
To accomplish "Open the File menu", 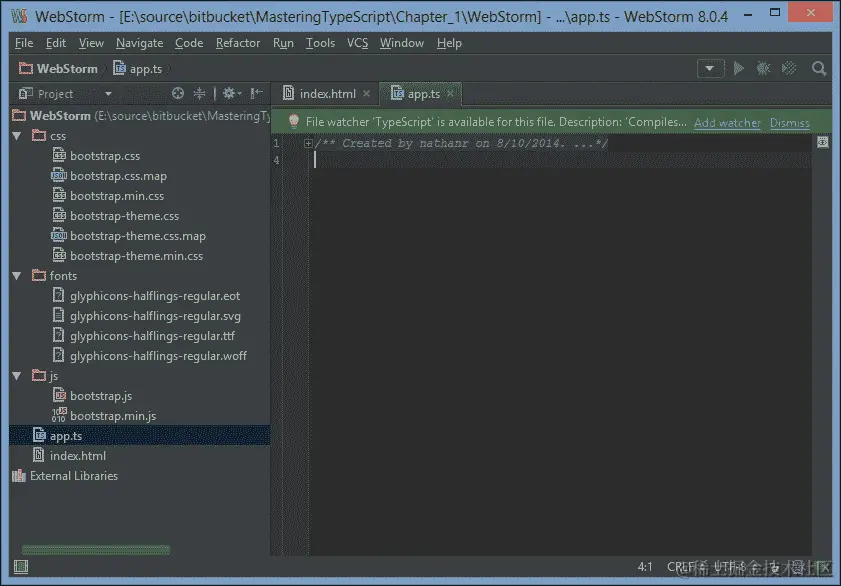I will 24,43.
